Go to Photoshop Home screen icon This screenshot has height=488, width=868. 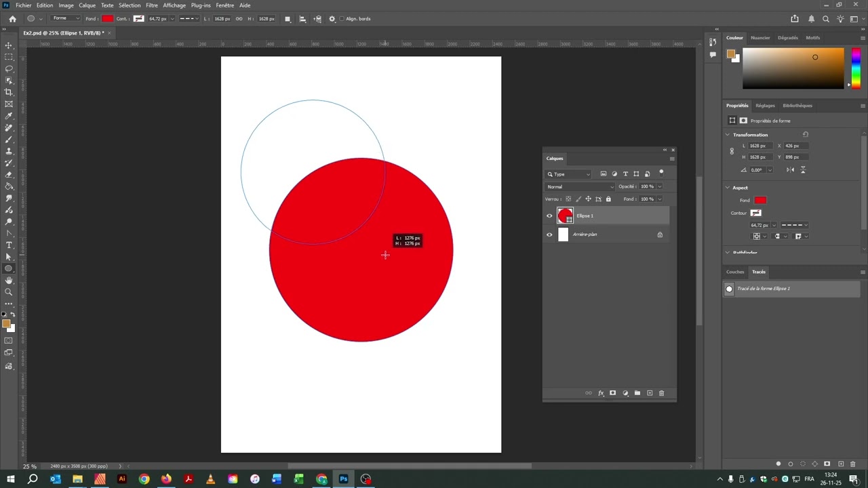point(12,19)
